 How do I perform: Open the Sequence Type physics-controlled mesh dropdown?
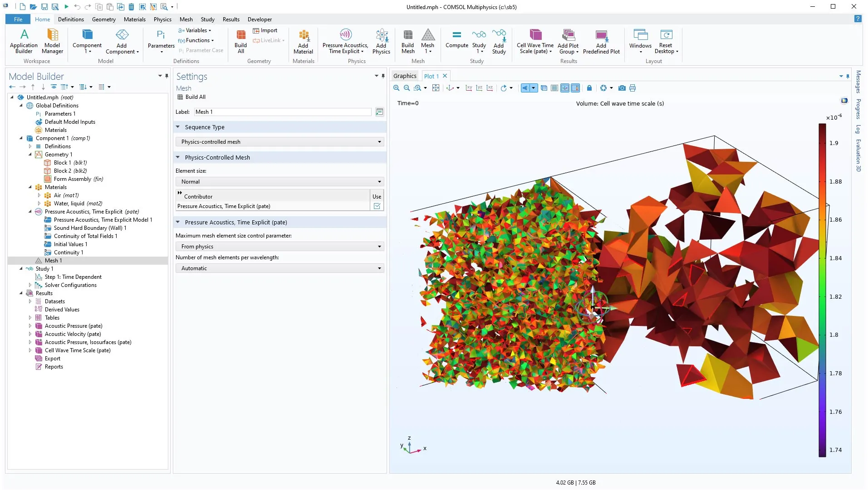pyautogui.click(x=280, y=142)
